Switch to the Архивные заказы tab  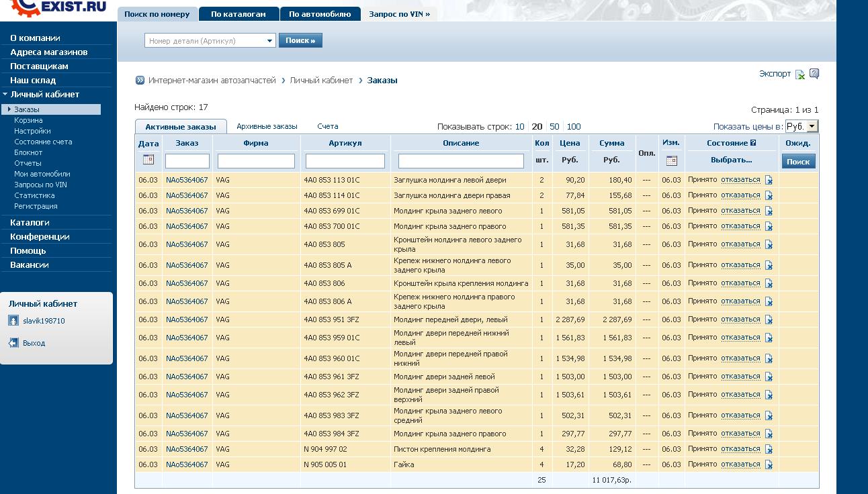[x=267, y=126]
